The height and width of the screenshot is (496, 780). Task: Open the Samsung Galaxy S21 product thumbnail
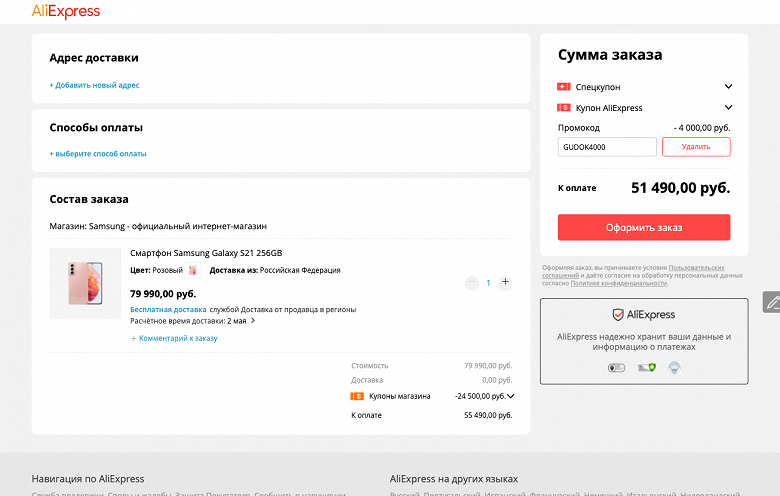click(85, 283)
